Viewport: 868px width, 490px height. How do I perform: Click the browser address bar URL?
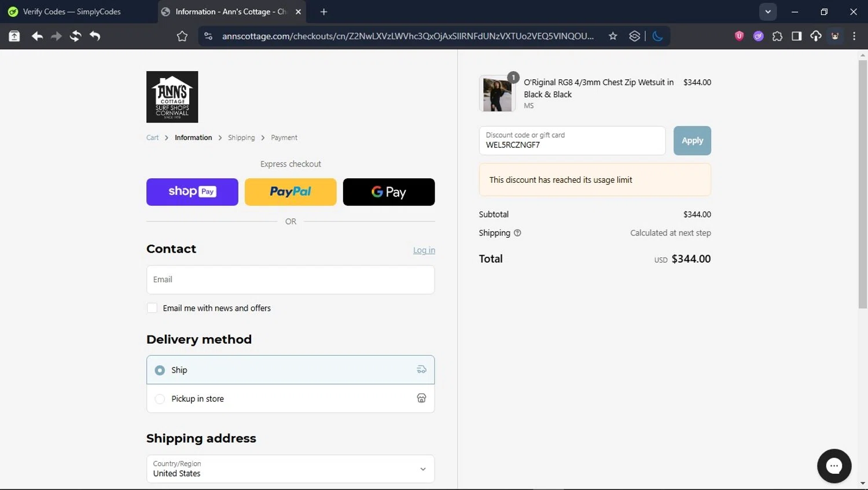tap(408, 36)
